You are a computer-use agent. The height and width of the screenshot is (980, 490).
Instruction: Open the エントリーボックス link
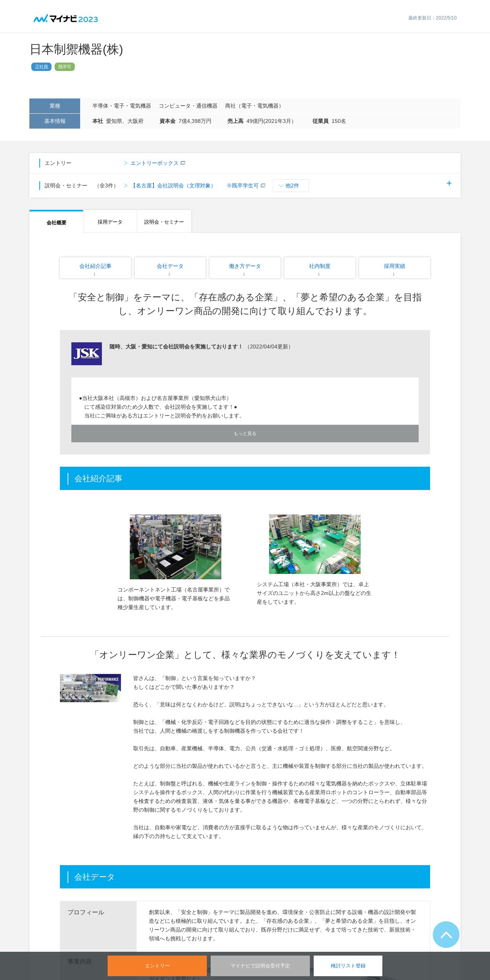click(154, 163)
